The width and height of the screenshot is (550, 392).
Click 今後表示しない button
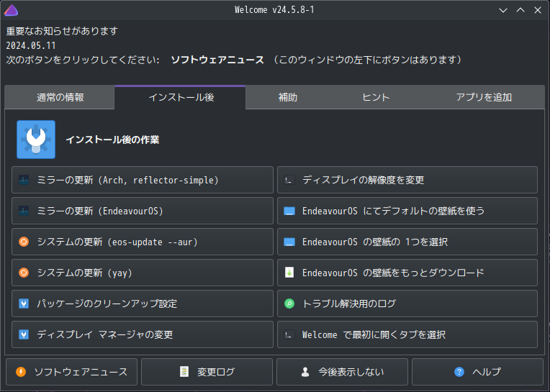(x=343, y=372)
